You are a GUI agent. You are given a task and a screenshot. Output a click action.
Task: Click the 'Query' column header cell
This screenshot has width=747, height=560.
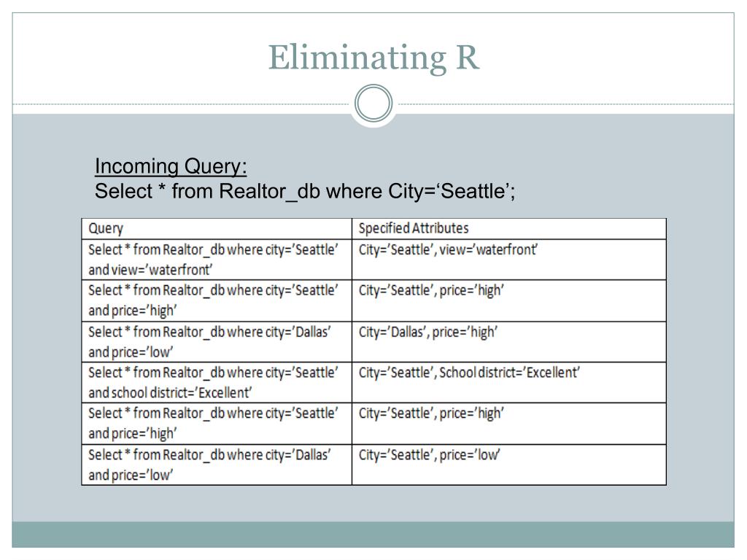[x=217, y=228]
